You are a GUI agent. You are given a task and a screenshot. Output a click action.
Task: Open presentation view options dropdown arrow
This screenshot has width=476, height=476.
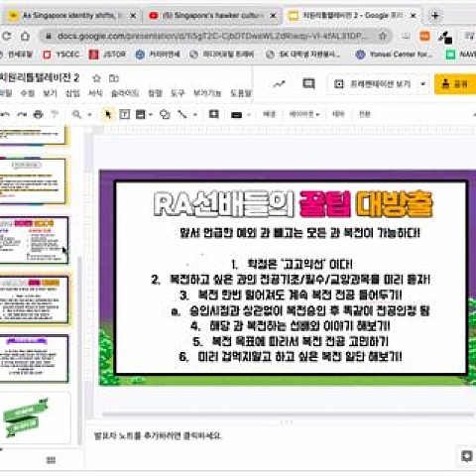(x=422, y=84)
